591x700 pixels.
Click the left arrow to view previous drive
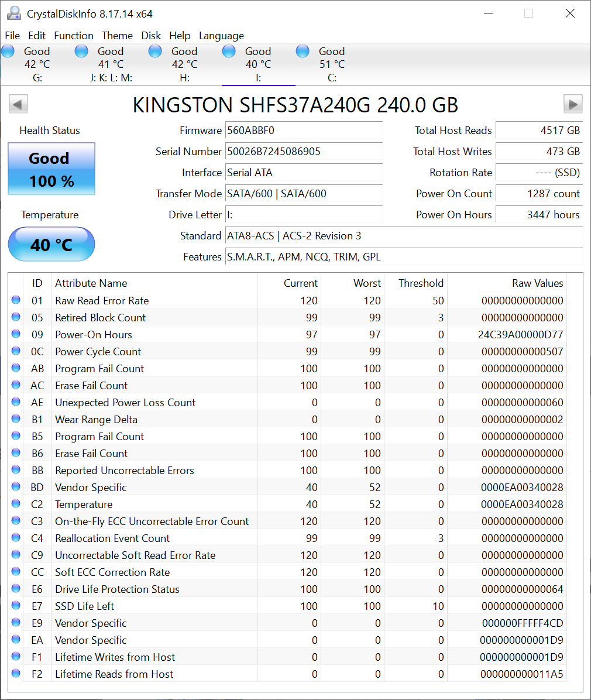click(18, 104)
